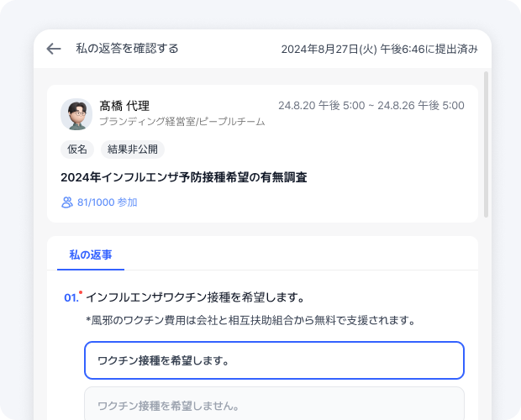Click the 2024年インフルエンザ予防接種 survey title

point(183,177)
